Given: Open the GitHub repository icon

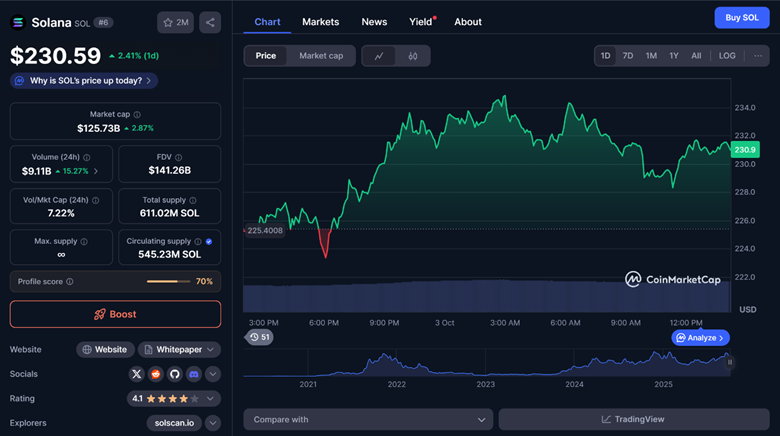Looking at the screenshot, I should coord(175,374).
